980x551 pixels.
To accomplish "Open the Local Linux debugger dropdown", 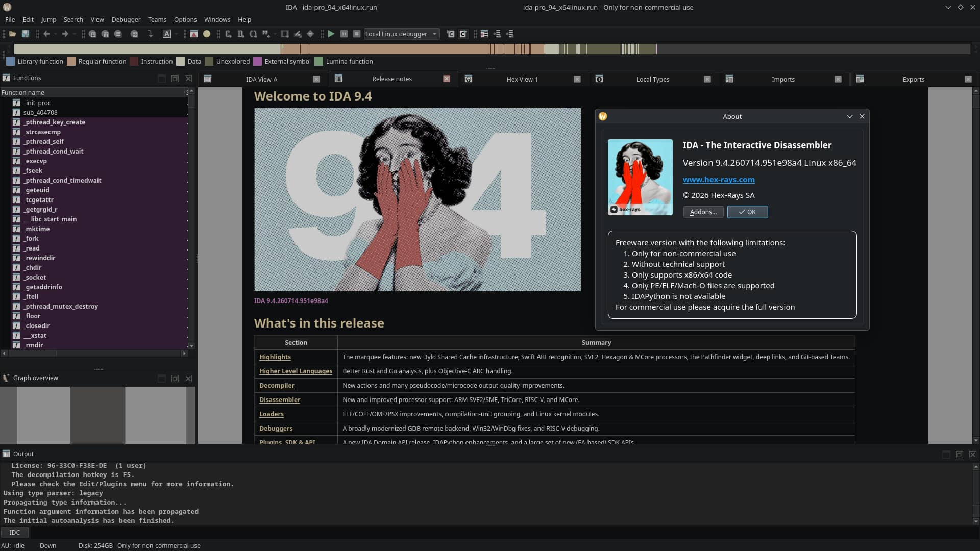I will point(402,34).
